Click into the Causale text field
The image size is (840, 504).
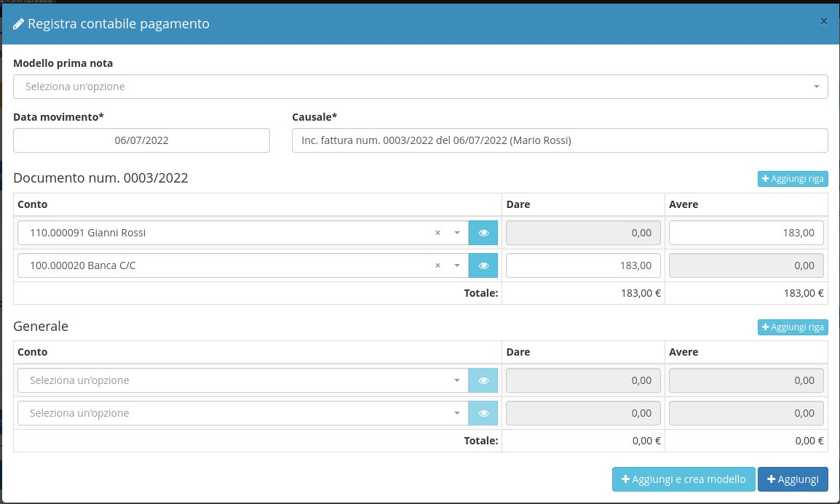tap(559, 140)
